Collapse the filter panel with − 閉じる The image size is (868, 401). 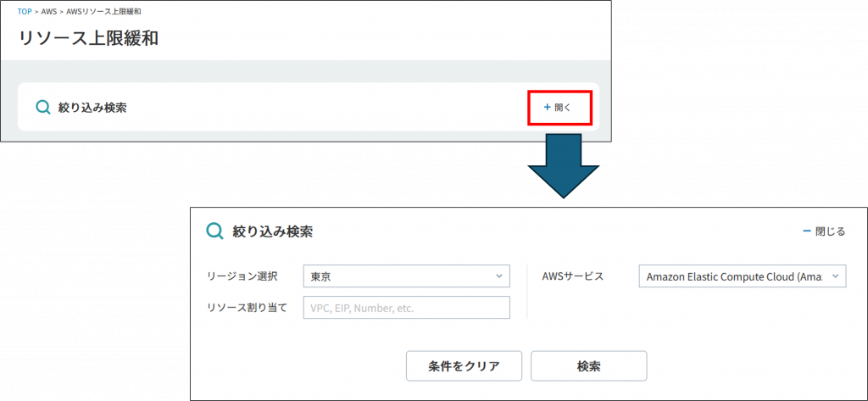[x=824, y=231]
